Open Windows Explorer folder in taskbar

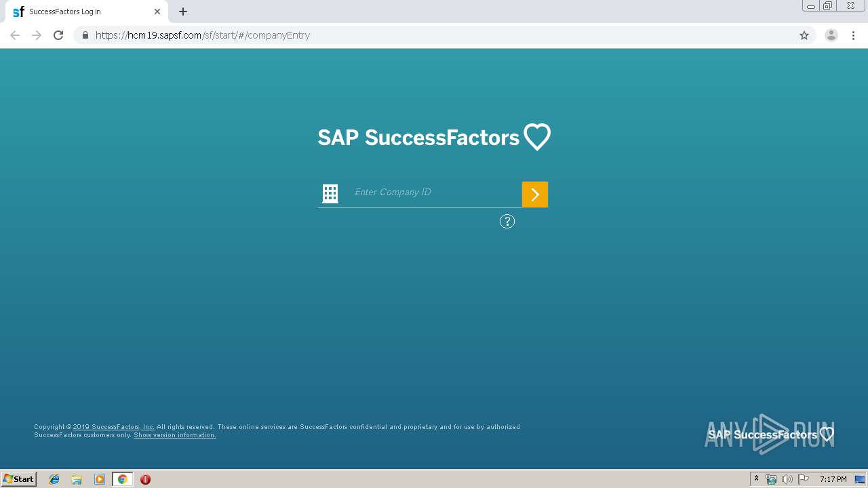pos(77,479)
